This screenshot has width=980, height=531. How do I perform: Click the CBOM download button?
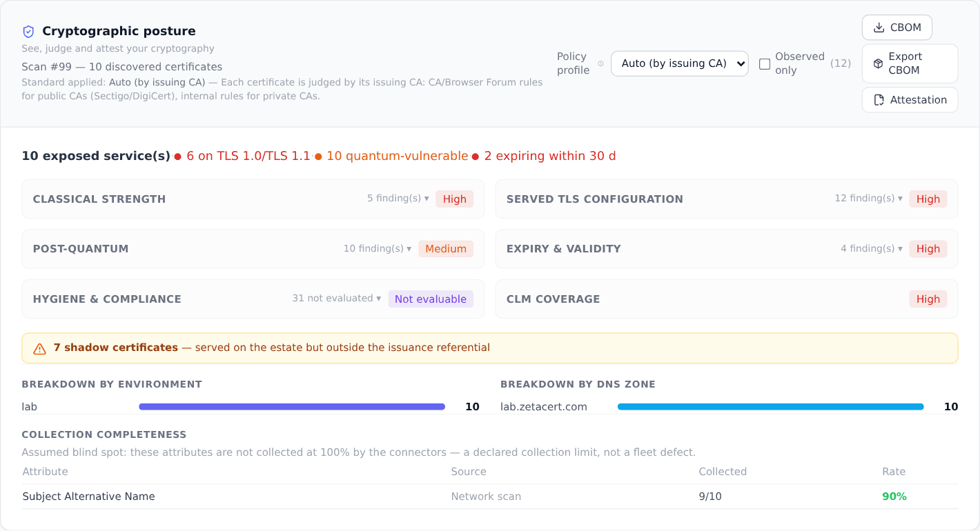pos(897,28)
